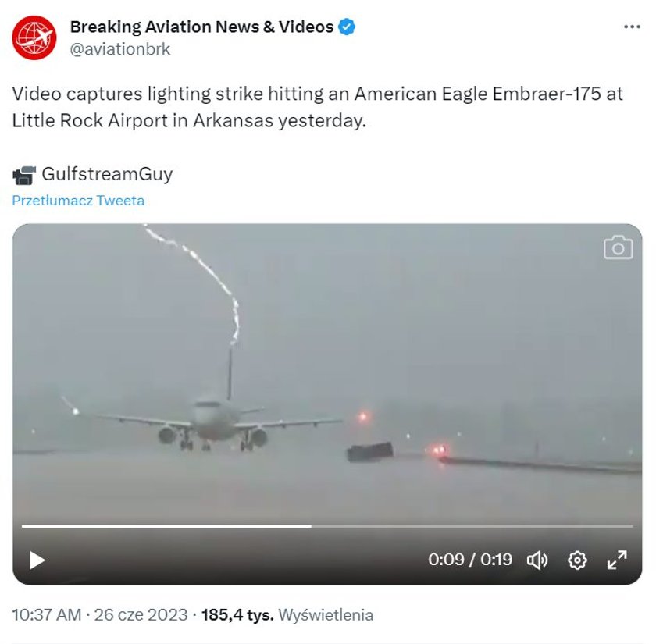
Task: Open the three-dot more options menu
Action: click(632, 27)
